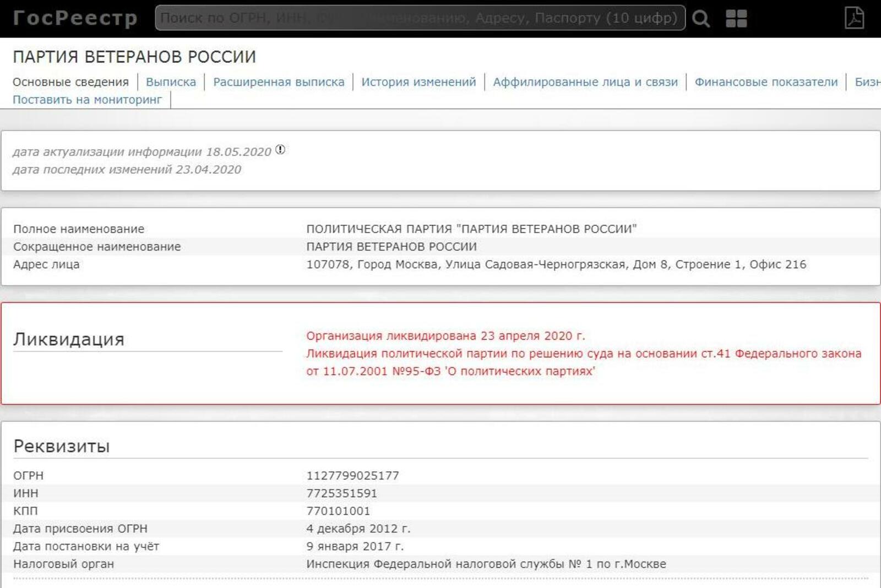881x588 pixels.
Task: Select the text дата актуализации информации 18.05.2020
Action: (142, 152)
